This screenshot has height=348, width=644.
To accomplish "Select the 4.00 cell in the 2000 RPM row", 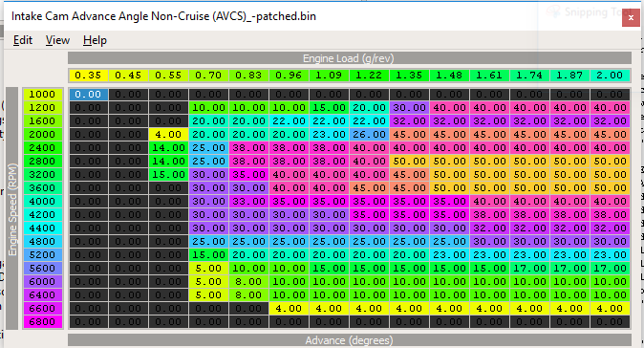I will 168,135.
